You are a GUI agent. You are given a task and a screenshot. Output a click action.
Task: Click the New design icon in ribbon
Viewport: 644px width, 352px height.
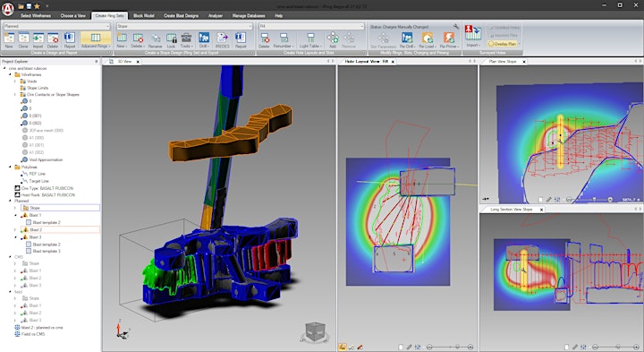[9, 40]
